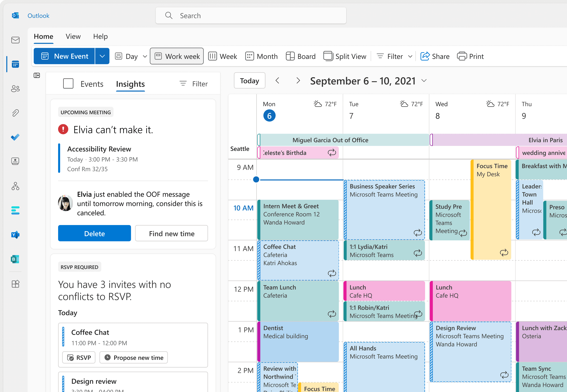
Task: Go to next week arrow
Action: (x=298, y=81)
